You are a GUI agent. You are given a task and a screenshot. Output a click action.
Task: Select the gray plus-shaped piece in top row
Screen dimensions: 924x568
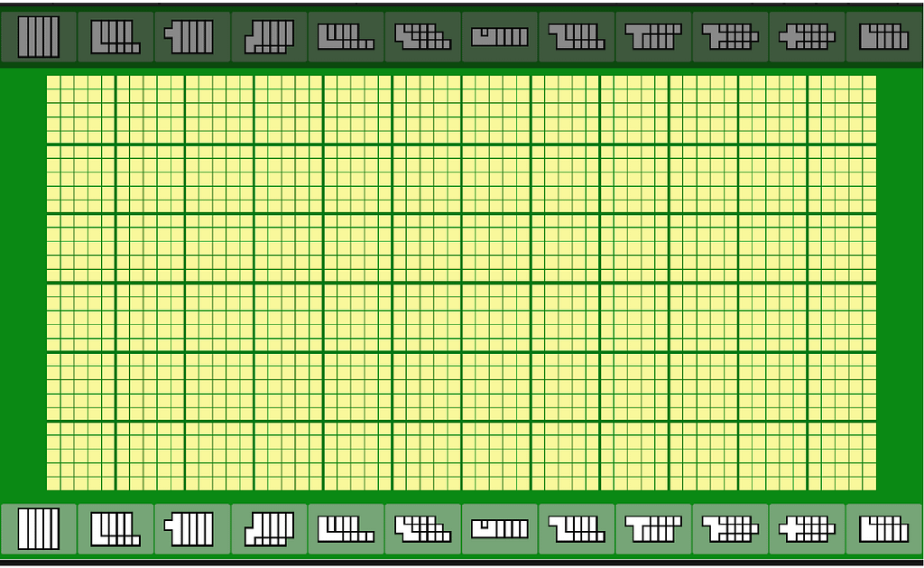[x=807, y=37]
